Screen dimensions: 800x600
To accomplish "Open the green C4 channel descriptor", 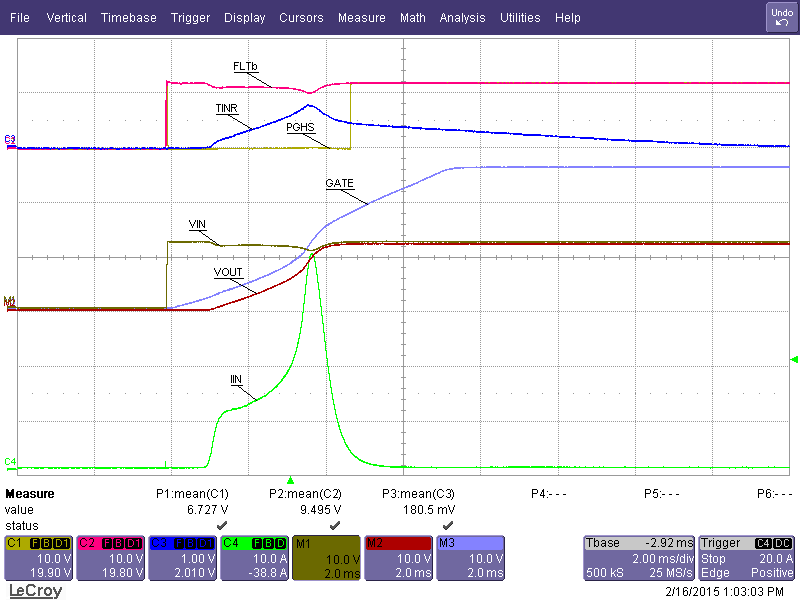I will [255, 557].
